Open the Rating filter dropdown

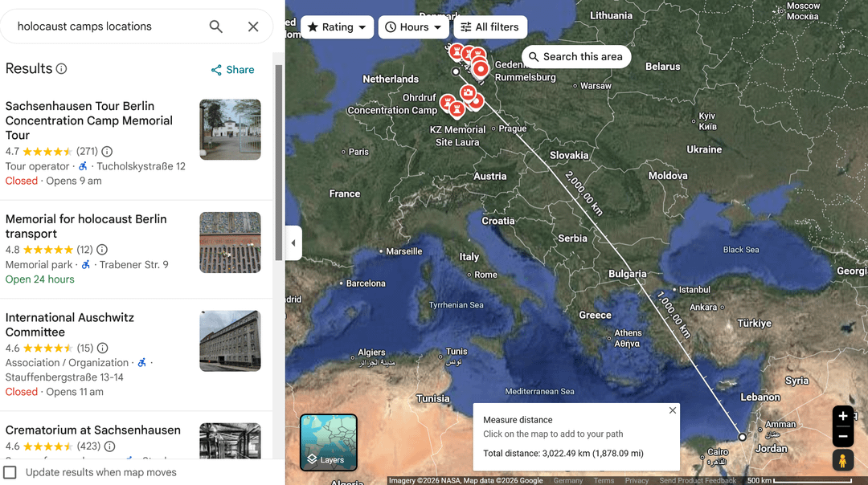(x=337, y=27)
